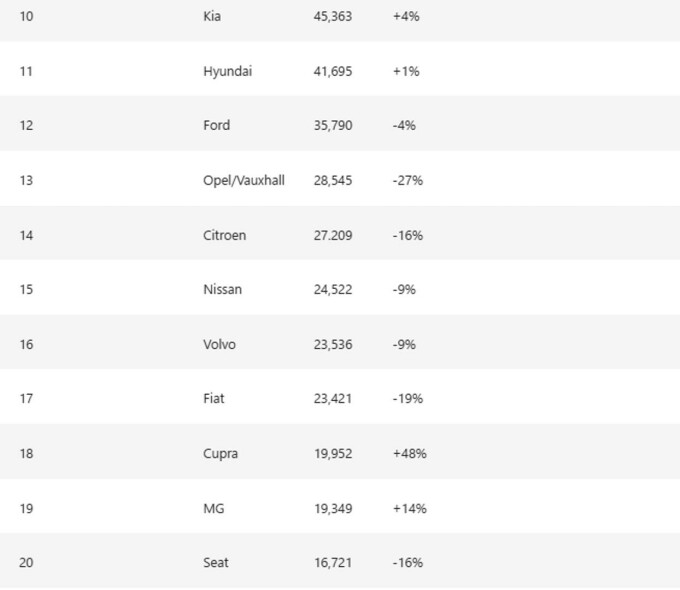Click the Citroen brand name
Image resolution: width=680 pixels, height=590 pixels.
coord(224,235)
